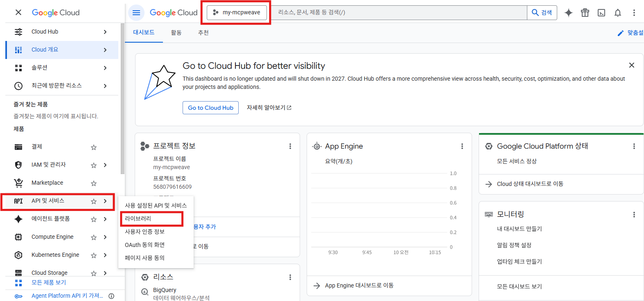Click the sidebar vertical scrollbar
644x301 pixels.
point(122,98)
